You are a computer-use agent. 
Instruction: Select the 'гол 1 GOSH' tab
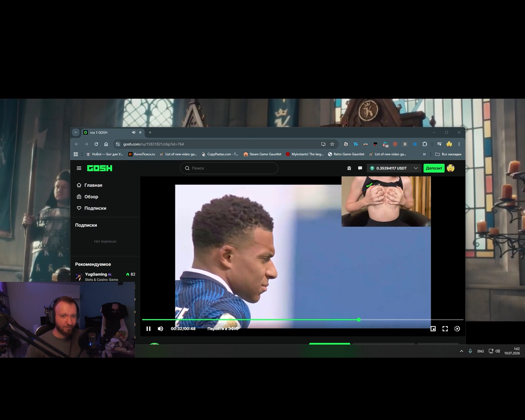(113, 132)
